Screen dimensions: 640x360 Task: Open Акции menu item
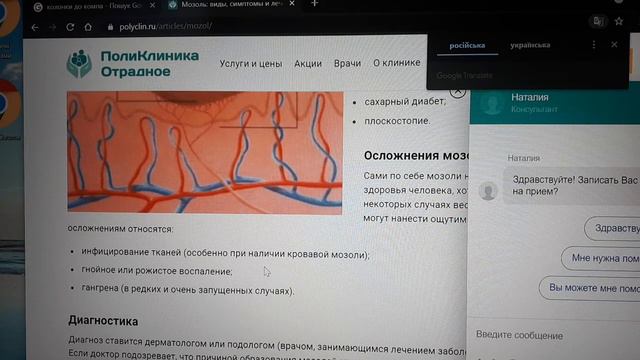308,64
